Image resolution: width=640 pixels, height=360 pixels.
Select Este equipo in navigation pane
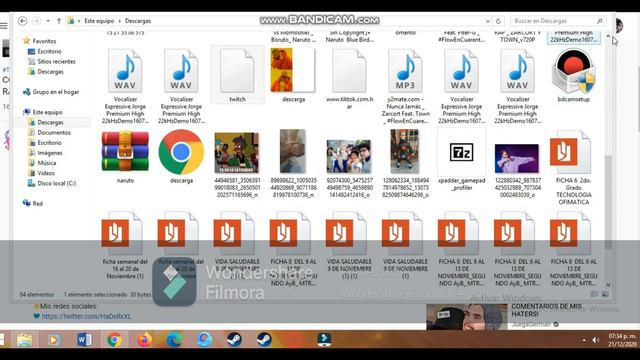(47, 112)
